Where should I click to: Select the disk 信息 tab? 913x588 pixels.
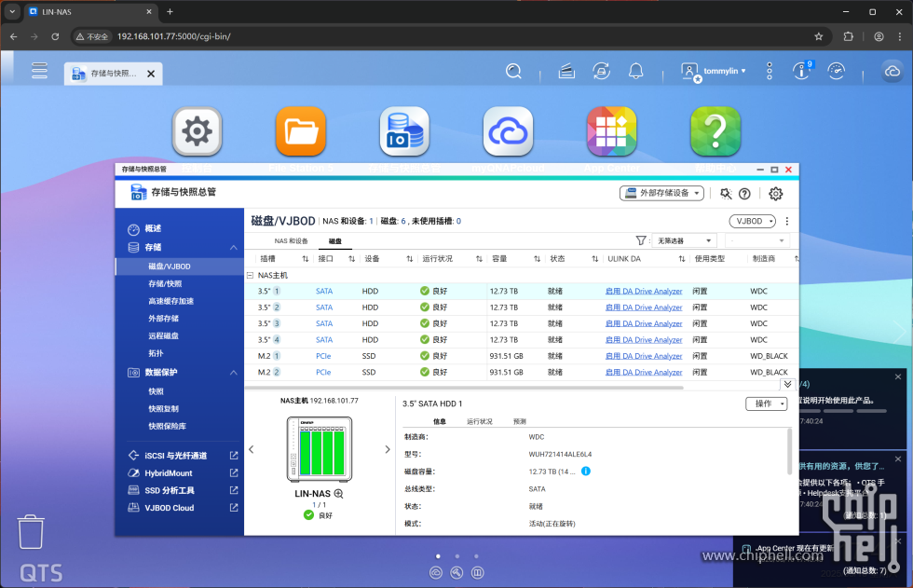pos(440,421)
